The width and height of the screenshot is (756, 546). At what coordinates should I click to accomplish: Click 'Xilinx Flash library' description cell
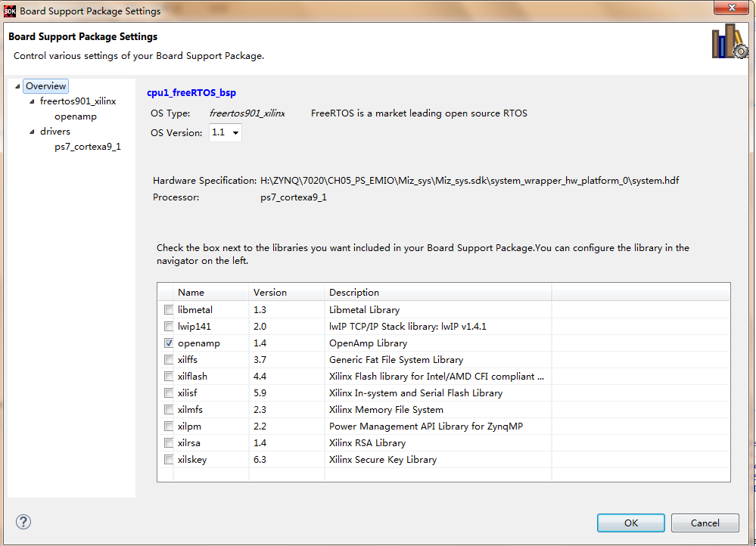pyautogui.click(x=437, y=377)
